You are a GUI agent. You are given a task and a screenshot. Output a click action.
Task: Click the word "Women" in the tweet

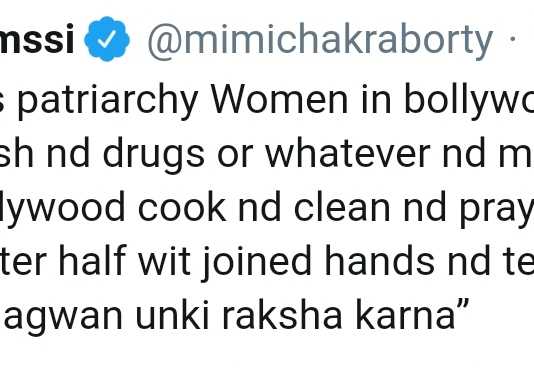[279, 99]
